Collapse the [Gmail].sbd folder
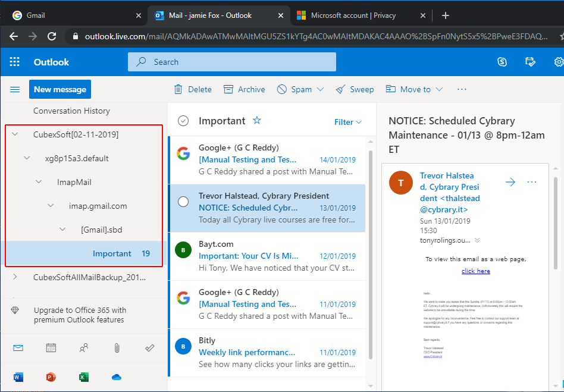This screenshot has height=392, width=564. 62,230
